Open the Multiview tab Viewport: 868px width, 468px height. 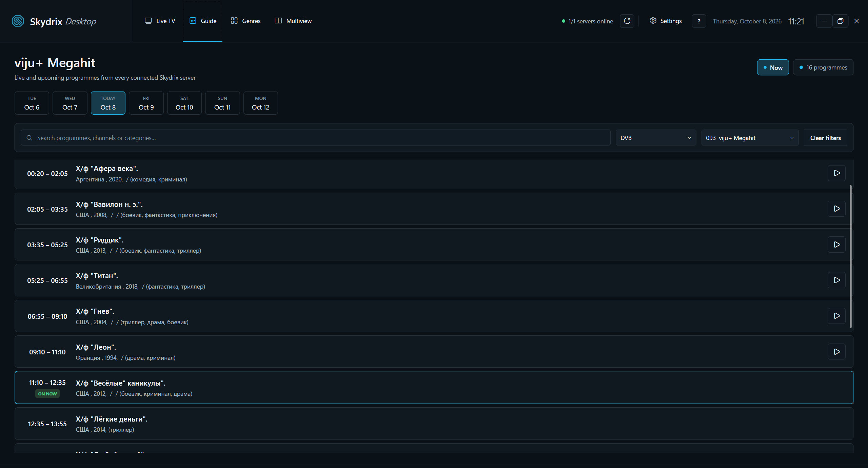293,21
